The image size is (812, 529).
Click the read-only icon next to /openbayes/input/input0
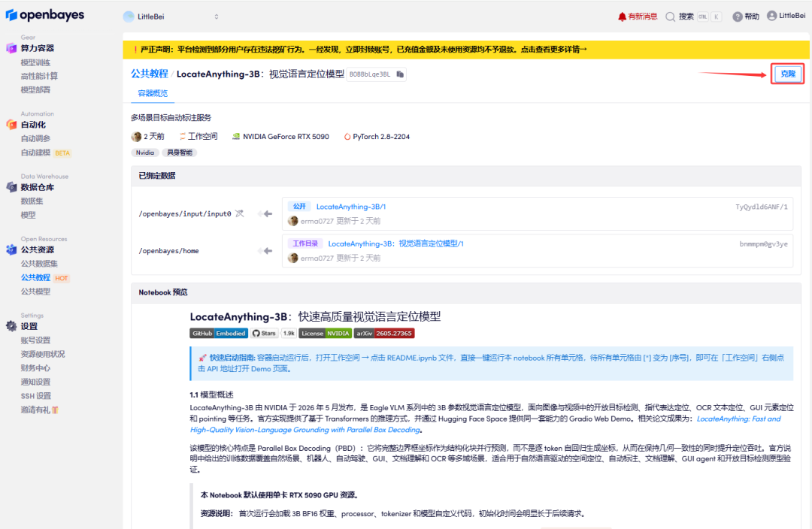click(x=239, y=213)
